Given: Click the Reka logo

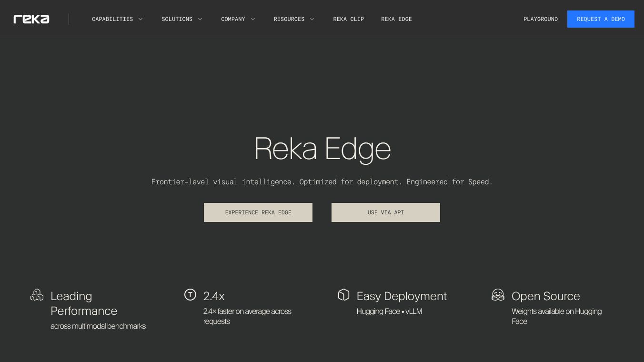Looking at the screenshot, I should [31, 19].
